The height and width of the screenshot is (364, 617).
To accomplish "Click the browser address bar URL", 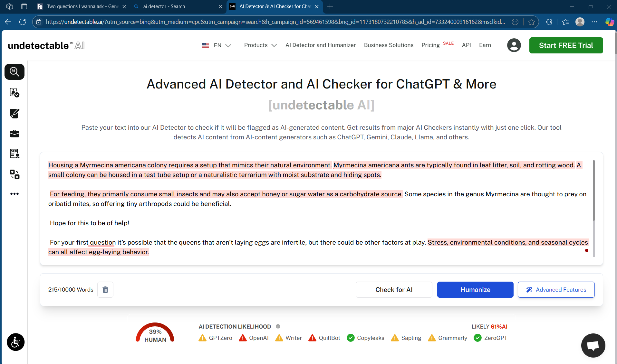I will click(275, 22).
